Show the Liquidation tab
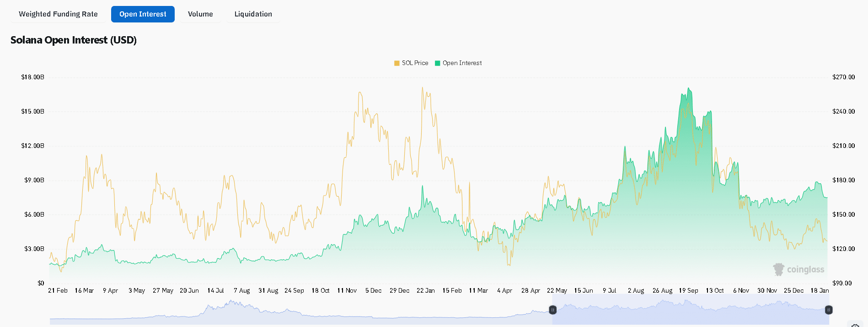This screenshot has width=868, height=327. point(253,14)
